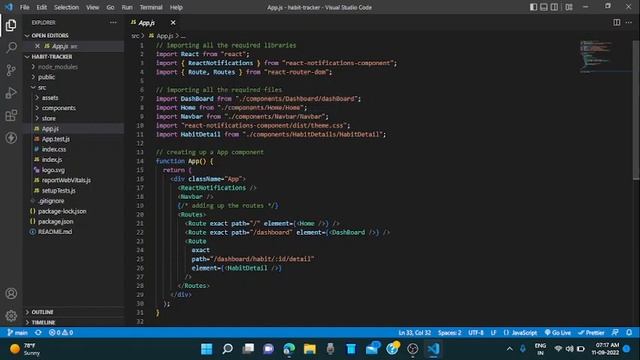640x360 pixels.
Task: Open the Selection menu
Action: [x=66, y=7]
